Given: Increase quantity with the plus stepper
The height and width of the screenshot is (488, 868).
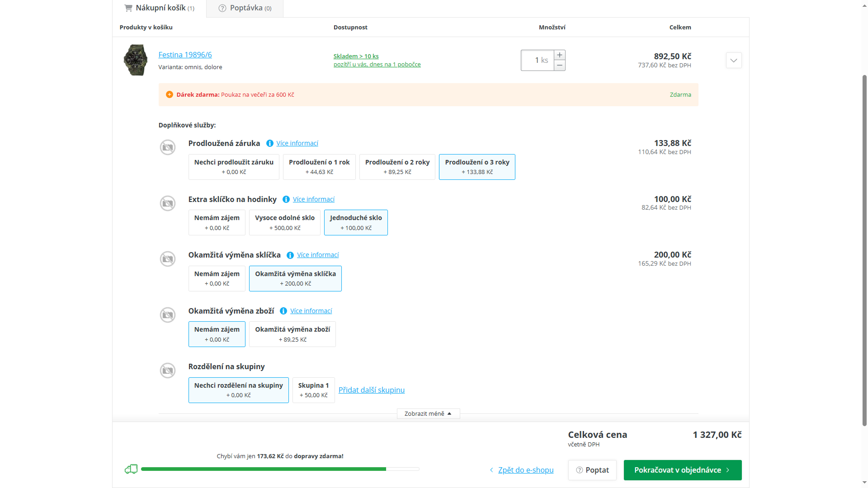Looking at the screenshot, I should pyautogui.click(x=560, y=55).
